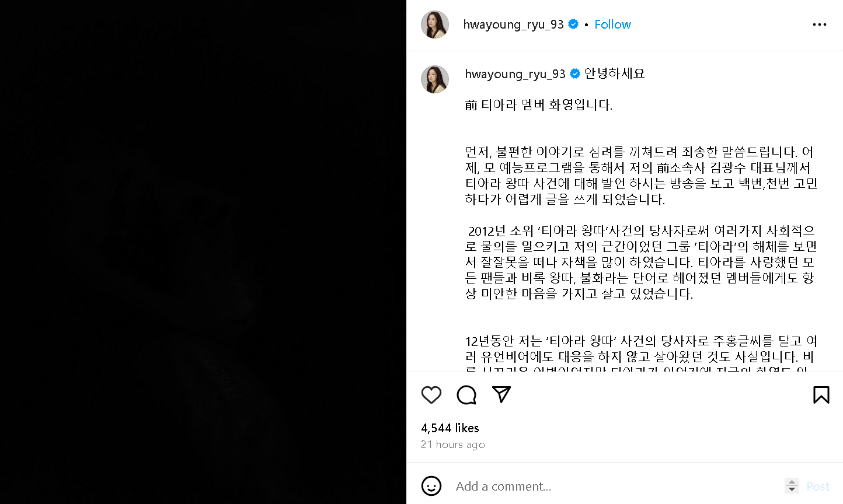843x504 pixels.
Task: Open comments with the speech bubble icon
Action: [x=466, y=395]
